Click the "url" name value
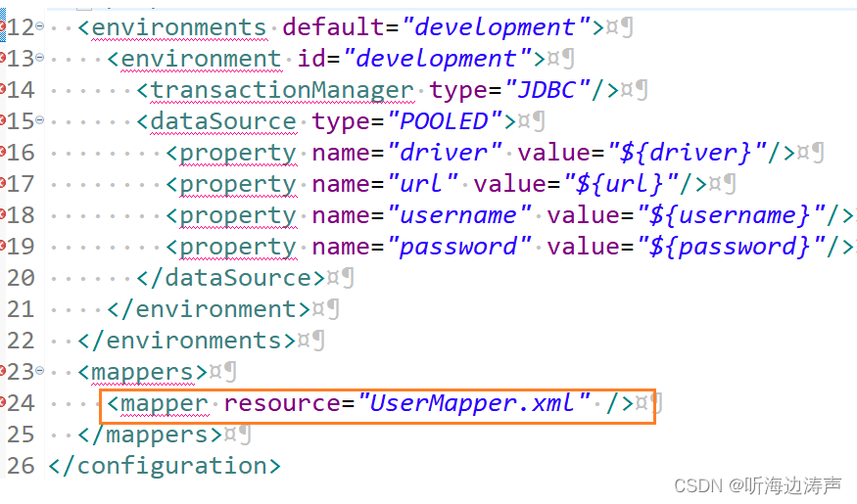This screenshot has height=504, width=857. [x=422, y=184]
